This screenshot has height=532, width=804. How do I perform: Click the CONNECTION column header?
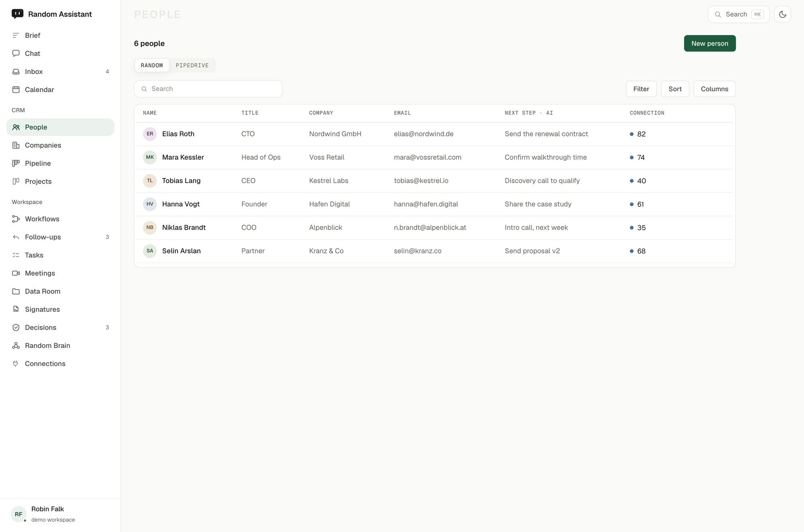[x=647, y=113]
